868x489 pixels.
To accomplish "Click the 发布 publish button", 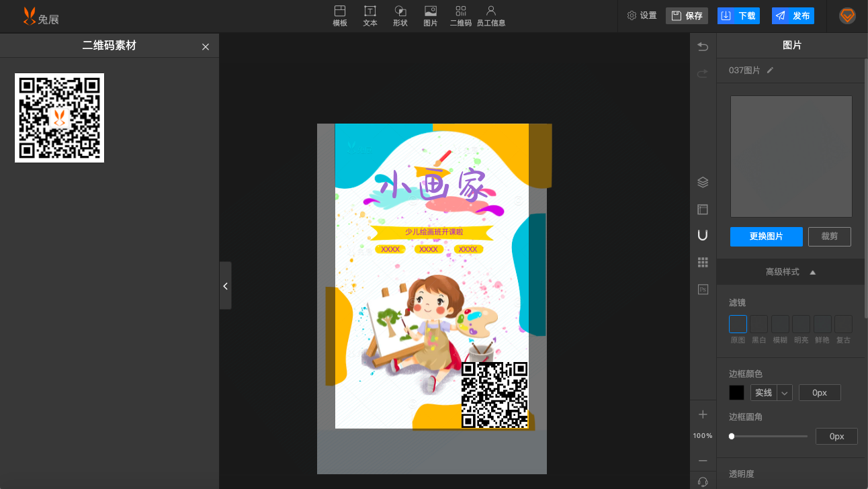I will pyautogui.click(x=793, y=15).
